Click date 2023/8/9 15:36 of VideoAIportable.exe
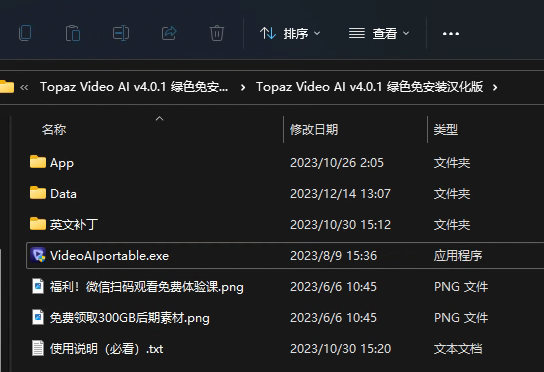Viewport: 544px width, 372px height. (x=333, y=256)
